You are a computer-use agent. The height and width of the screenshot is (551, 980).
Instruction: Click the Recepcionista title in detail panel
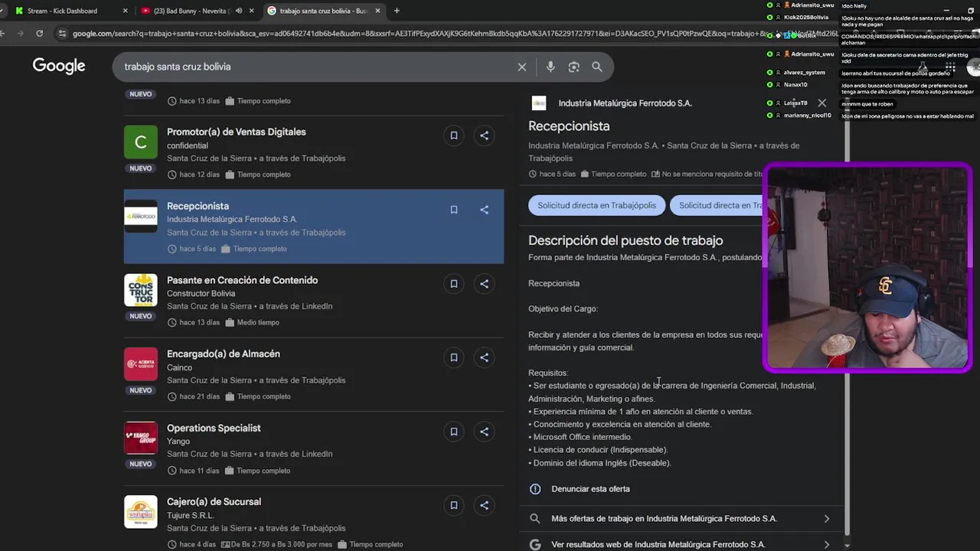569,126
